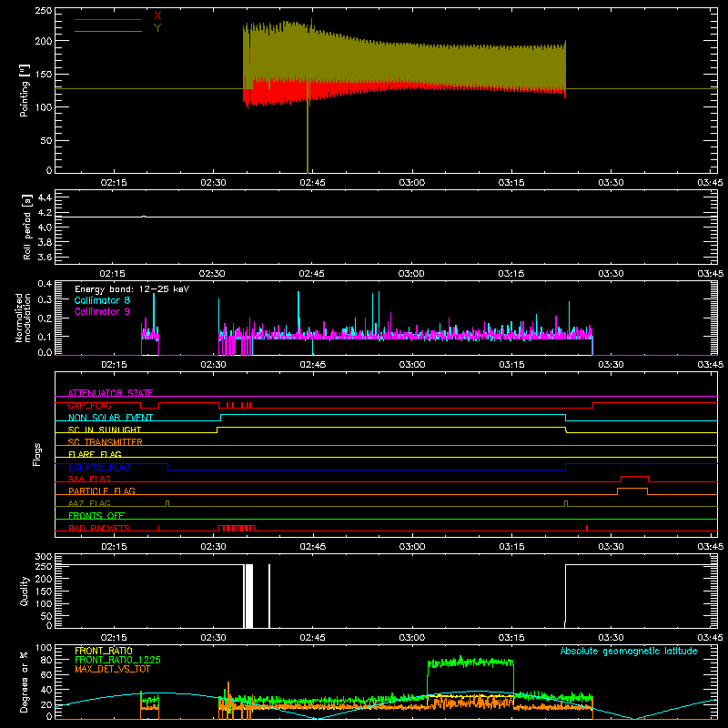Viewport: 728px width, 728px height.
Task: Click the red X legend line
Action: point(108,19)
